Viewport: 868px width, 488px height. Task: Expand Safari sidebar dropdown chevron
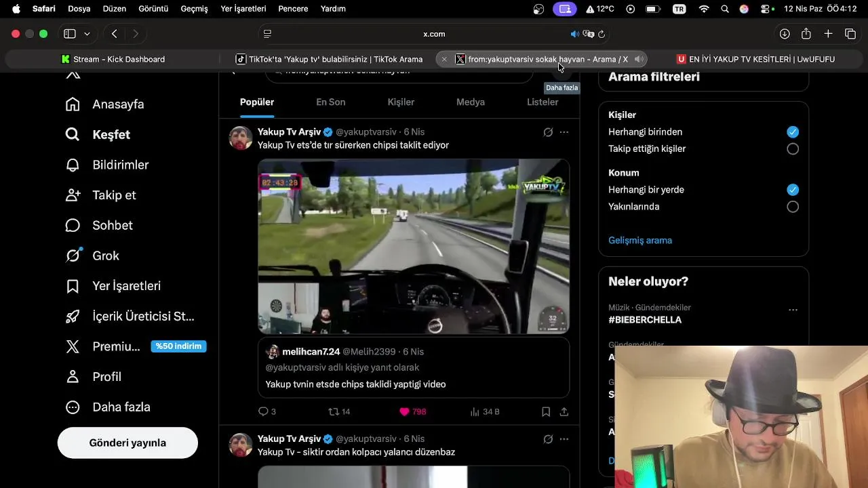87,34
